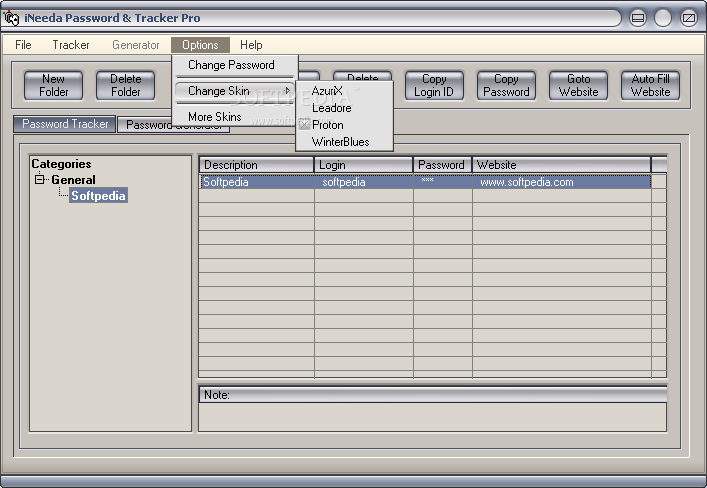Click the Delete Folder button
This screenshot has width=707, height=488.
point(125,85)
